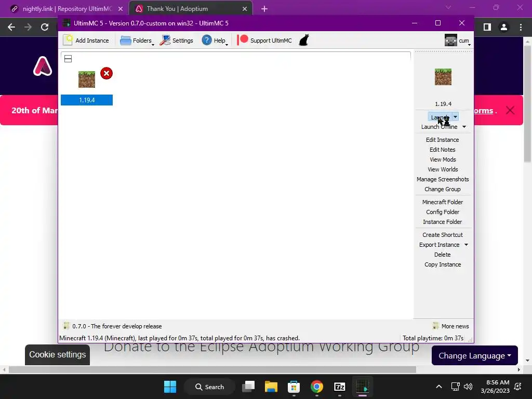The width and height of the screenshot is (532, 399).
Task: Click Support UltimMC Patreon button
Action: [264, 41]
